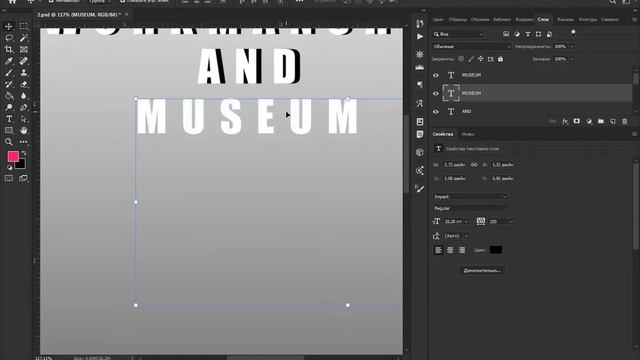
Task: Open the font size dropdown
Action: (467, 222)
